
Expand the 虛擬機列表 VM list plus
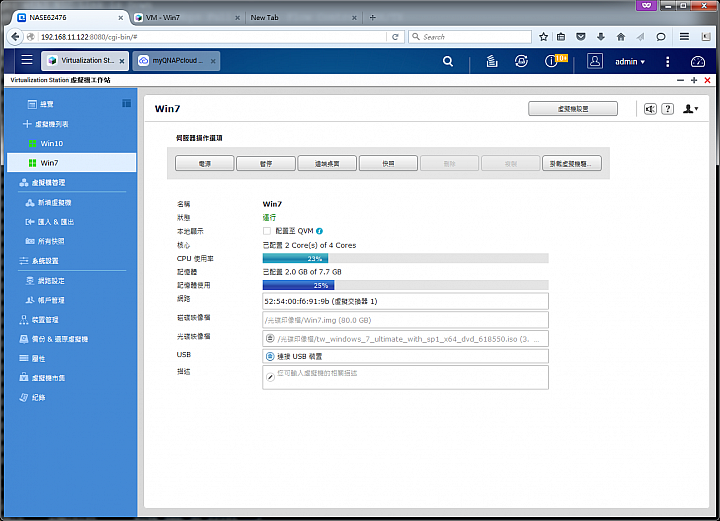27,124
